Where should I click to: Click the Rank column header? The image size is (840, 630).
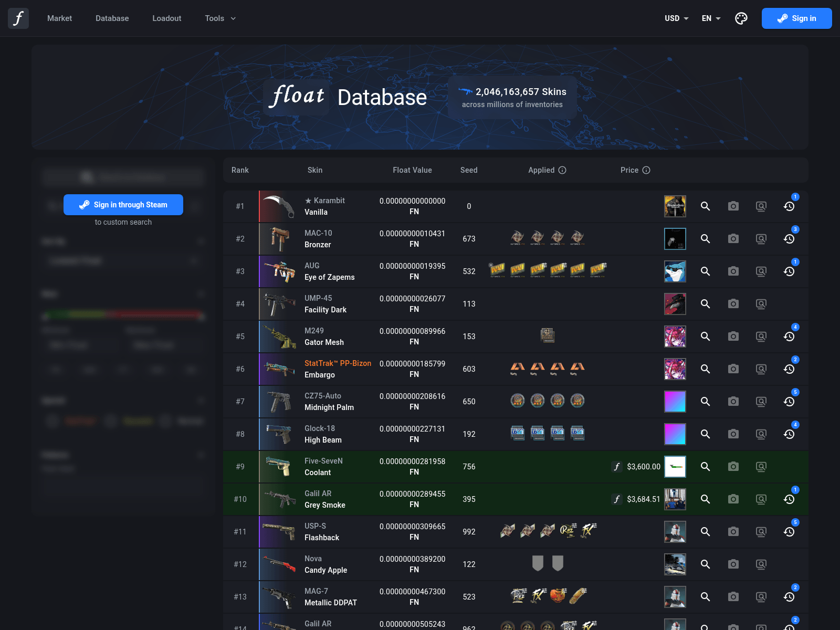click(240, 170)
